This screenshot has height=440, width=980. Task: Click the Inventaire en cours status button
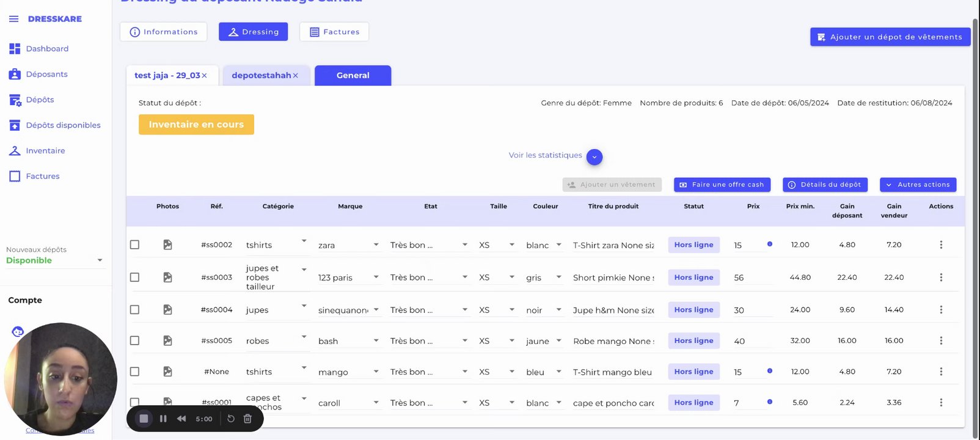(x=196, y=124)
